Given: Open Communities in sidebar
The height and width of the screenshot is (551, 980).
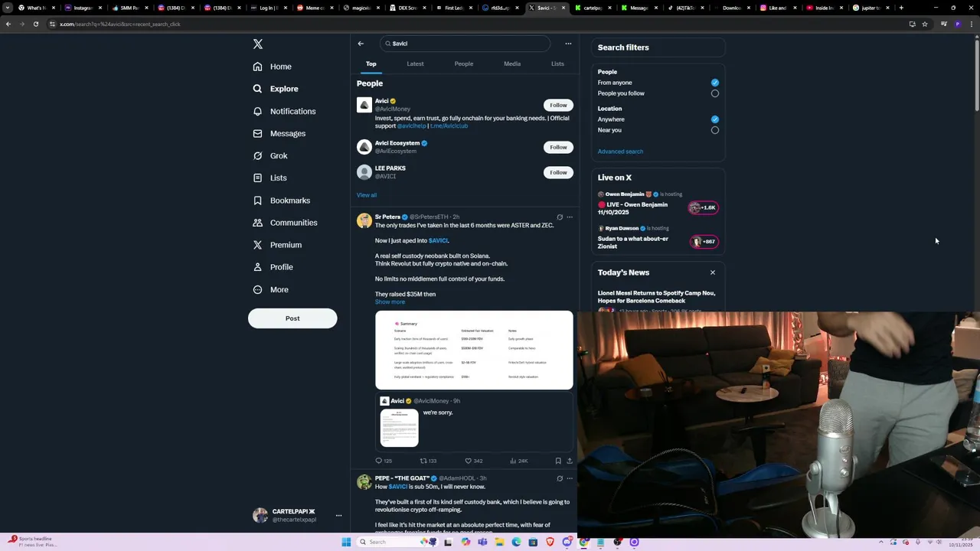Looking at the screenshot, I should tap(285, 223).
